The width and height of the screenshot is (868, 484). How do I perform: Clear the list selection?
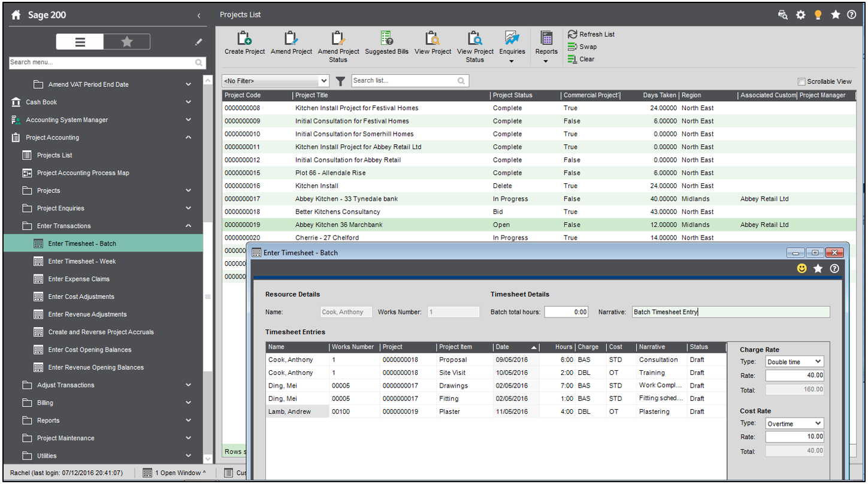[x=581, y=59]
